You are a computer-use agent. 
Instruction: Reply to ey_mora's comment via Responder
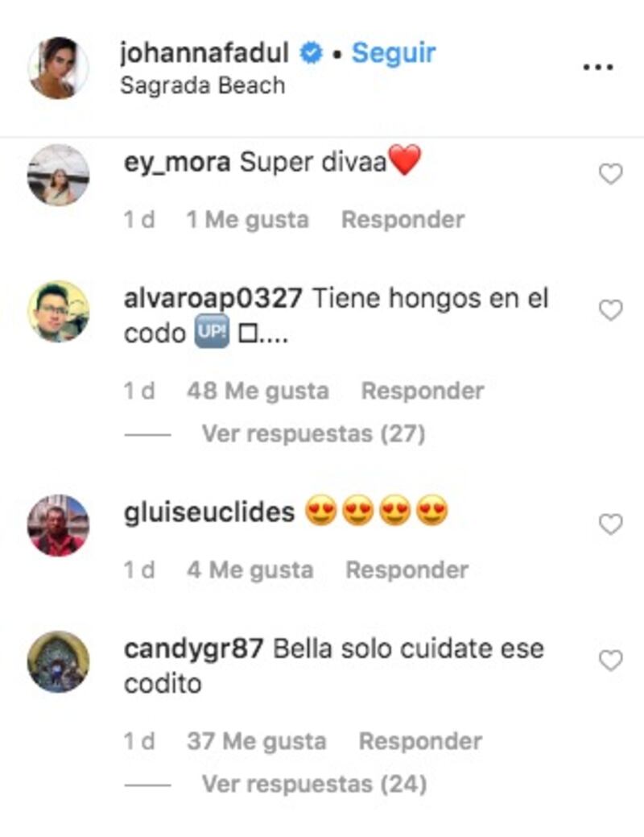coord(402,220)
